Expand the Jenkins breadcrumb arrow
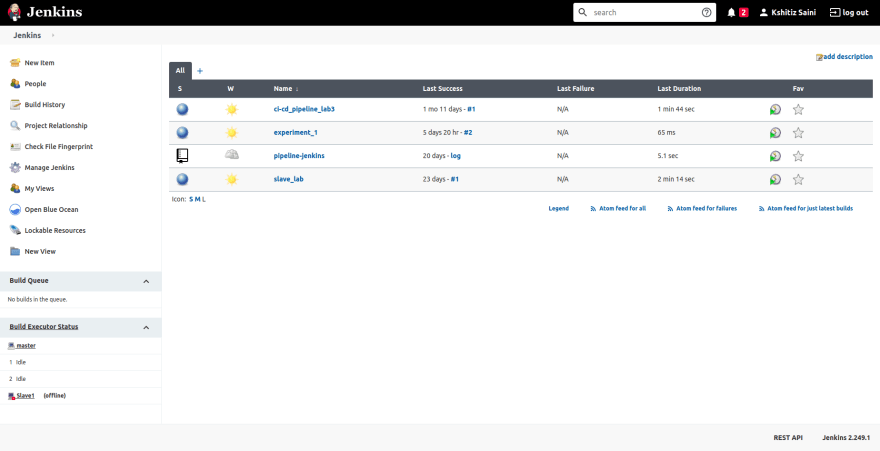Screen dimensions: 880x451 point(53,35)
